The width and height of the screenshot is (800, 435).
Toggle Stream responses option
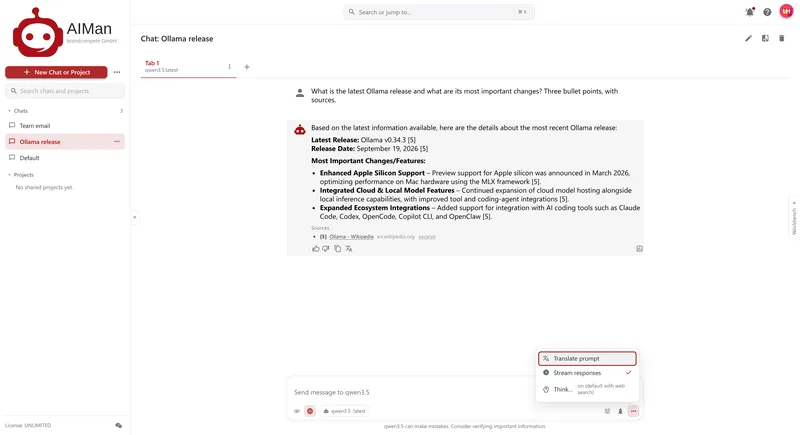pyautogui.click(x=587, y=373)
